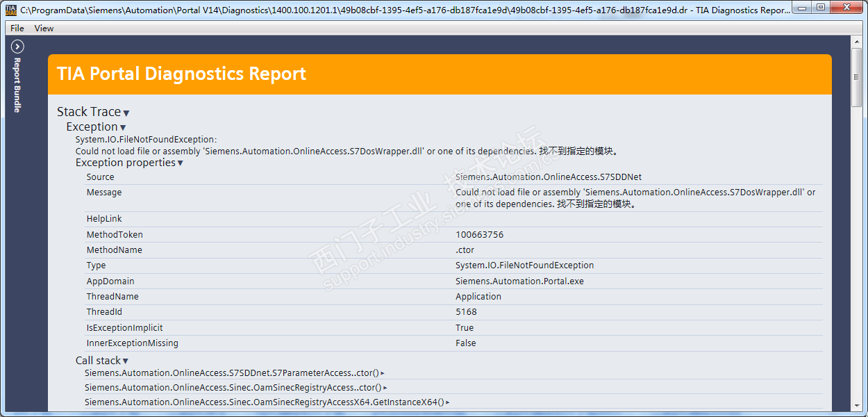Select the True value of IsExceptionImplicit
The image size is (868, 417).
(465, 328)
